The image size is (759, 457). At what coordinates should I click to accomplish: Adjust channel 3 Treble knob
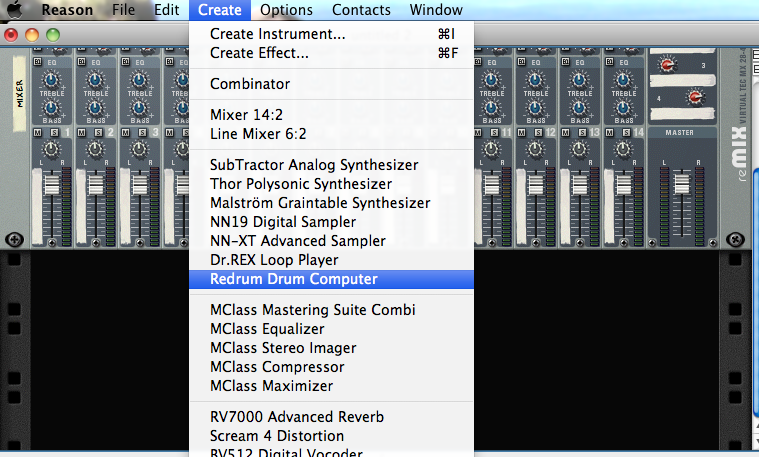(139, 79)
